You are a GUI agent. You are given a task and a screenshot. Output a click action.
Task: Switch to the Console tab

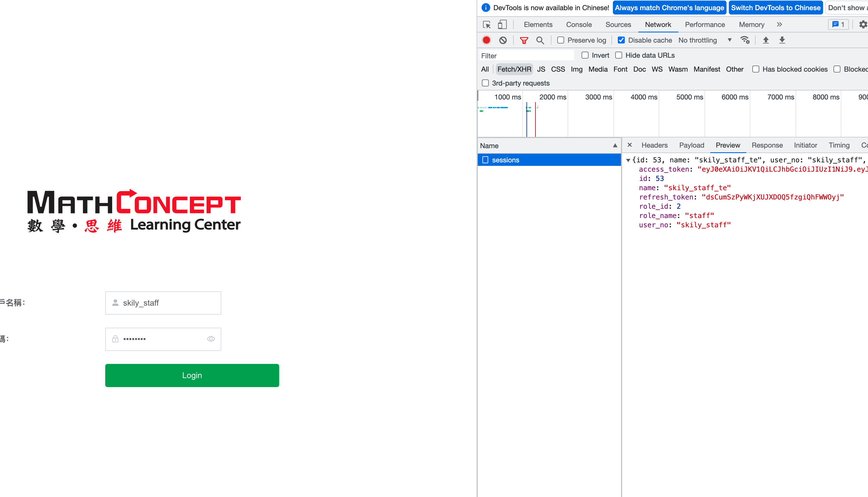coord(579,25)
